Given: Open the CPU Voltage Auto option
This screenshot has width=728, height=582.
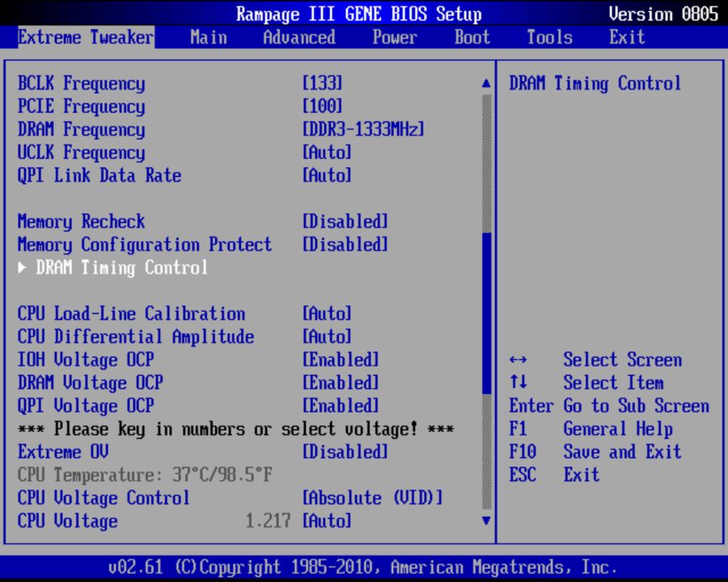Looking at the screenshot, I should pyautogui.click(x=327, y=521).
